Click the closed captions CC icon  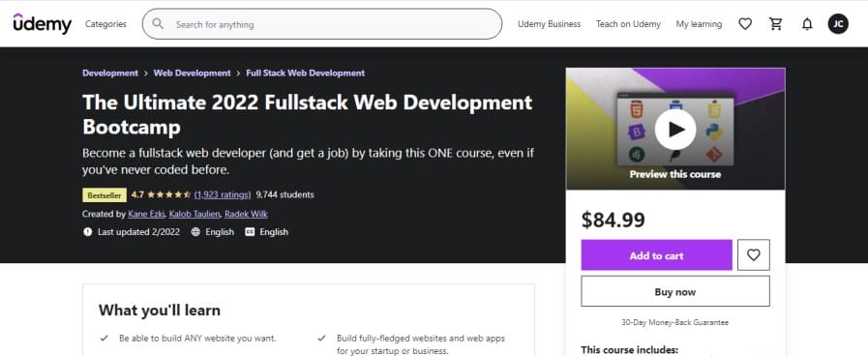[x=250, y=232]
